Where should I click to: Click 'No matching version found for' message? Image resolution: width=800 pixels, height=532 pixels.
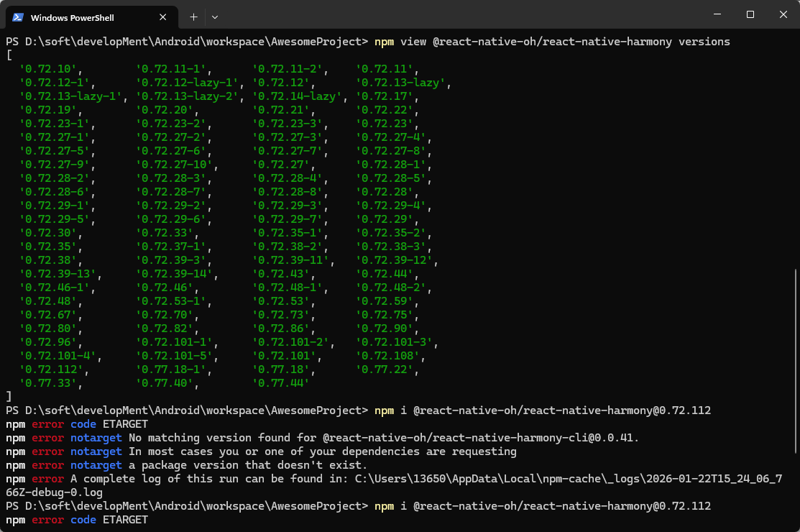point(222,438)
